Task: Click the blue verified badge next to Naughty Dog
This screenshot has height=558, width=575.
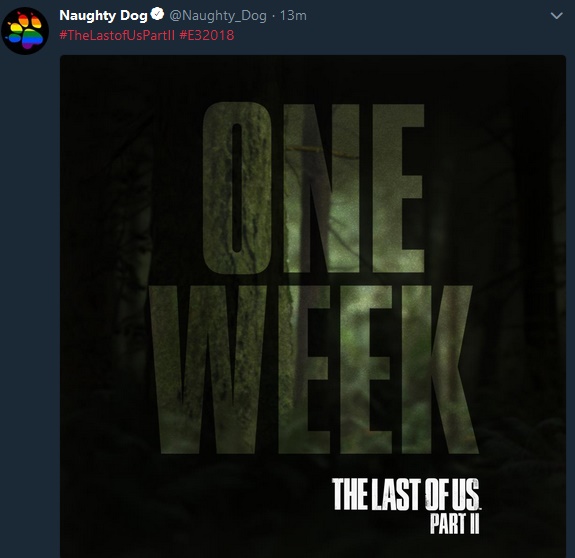Action: [x=158, y=14]
